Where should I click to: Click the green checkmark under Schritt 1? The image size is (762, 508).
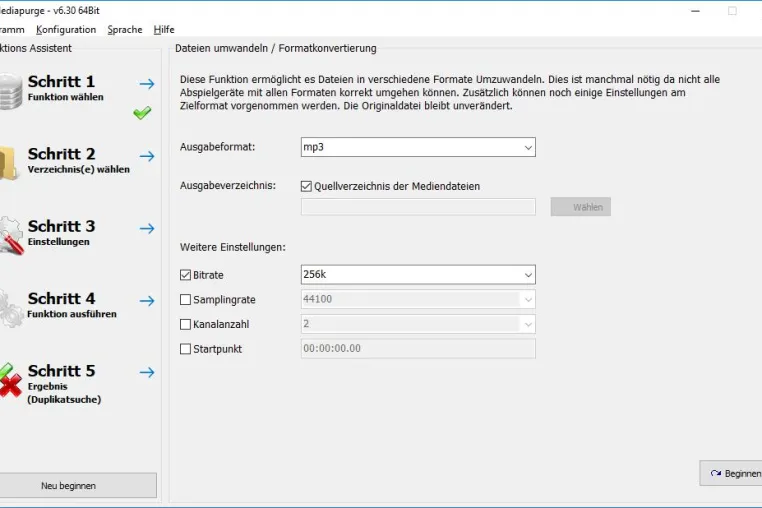(x=142, y=113)
